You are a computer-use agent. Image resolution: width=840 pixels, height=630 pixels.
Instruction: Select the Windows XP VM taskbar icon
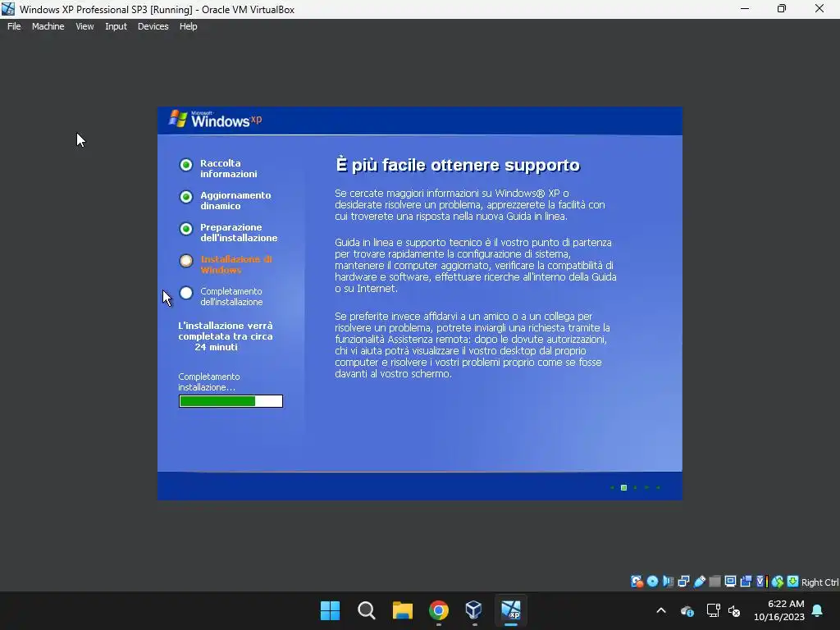point(510,610)
